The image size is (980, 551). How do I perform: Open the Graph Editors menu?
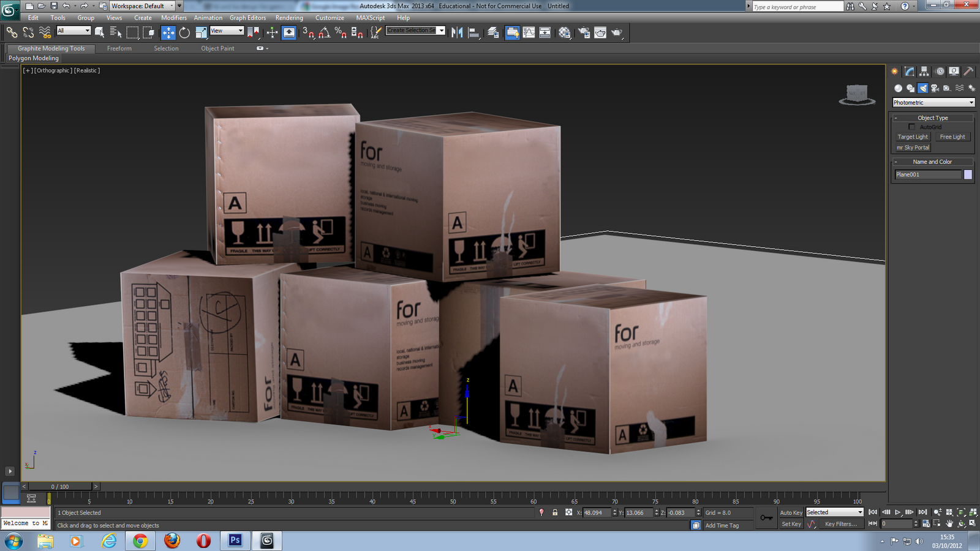pos(247,18)
